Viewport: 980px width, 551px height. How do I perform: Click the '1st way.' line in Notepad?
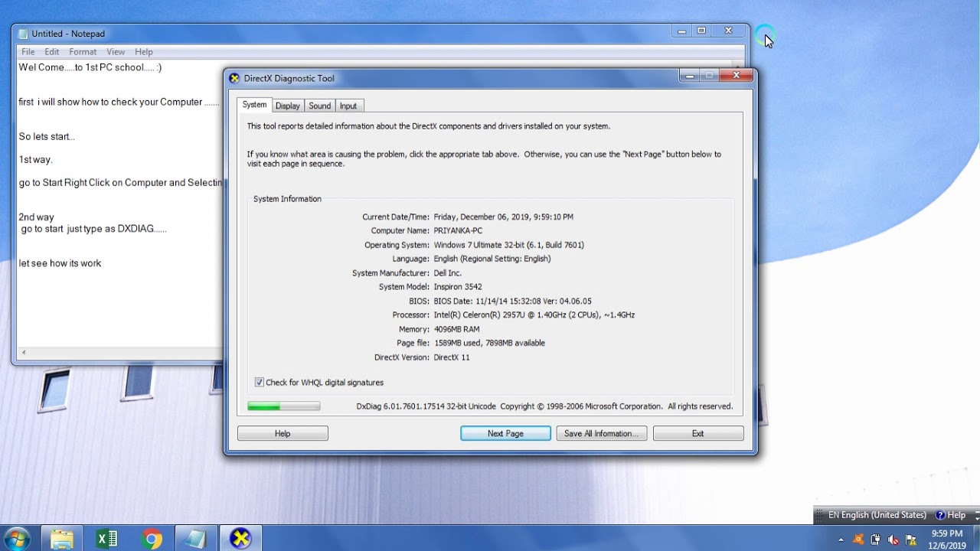click(36, 160)
